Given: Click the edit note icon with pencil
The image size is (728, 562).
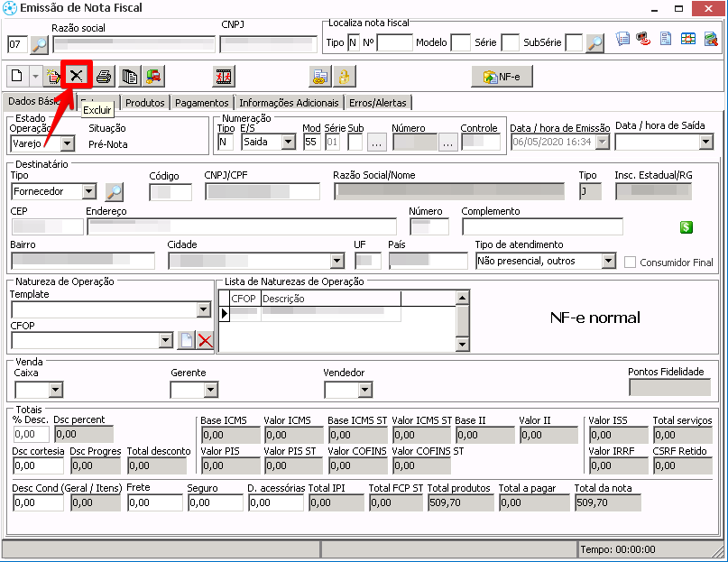Looking at the screenshot, I should (x=53, y=76).
